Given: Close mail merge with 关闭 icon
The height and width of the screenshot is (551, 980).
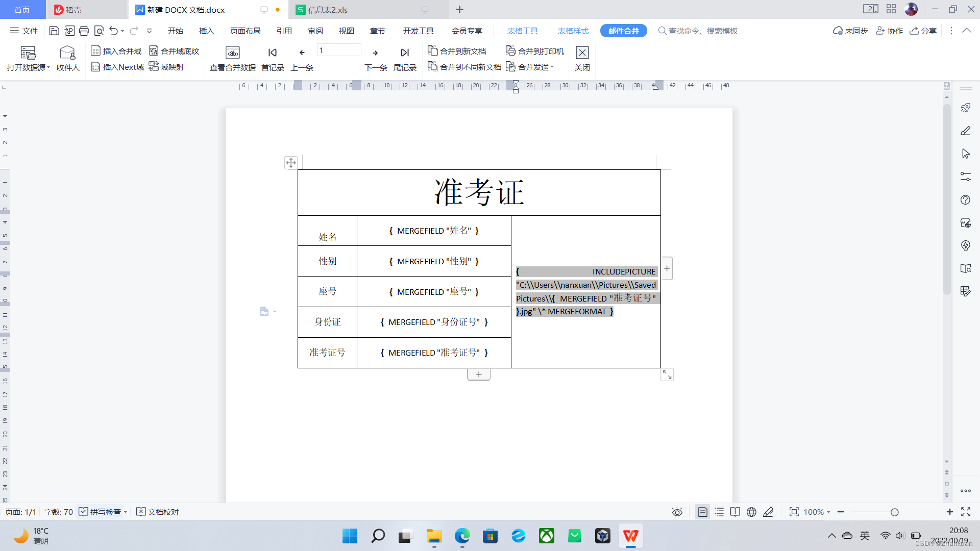Looking at the screenshot, I should pyautogui.click(x=582, y=53).
